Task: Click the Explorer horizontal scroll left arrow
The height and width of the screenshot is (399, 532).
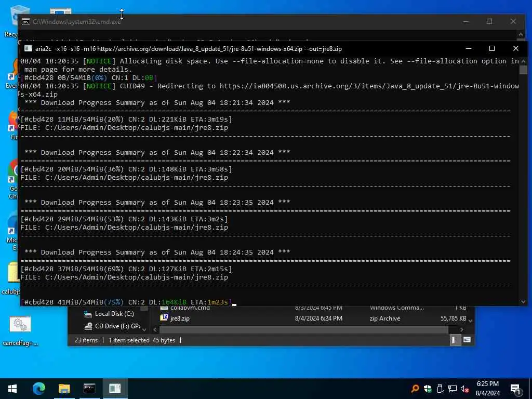Action: click(x=155, y=329)
